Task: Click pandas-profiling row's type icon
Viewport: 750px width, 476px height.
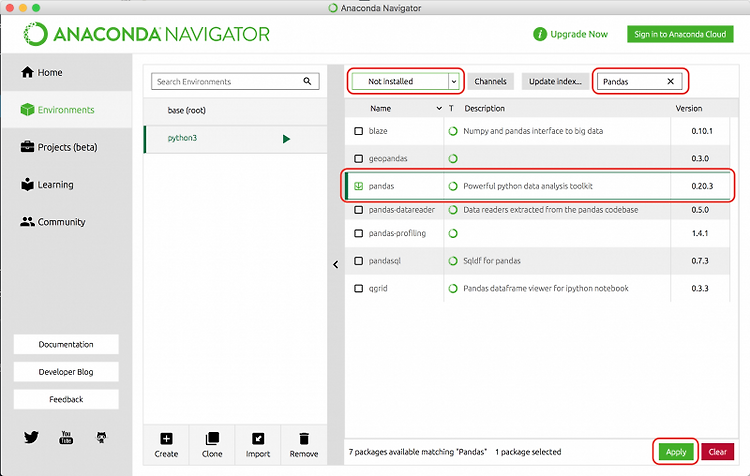Action: [452, 233]
